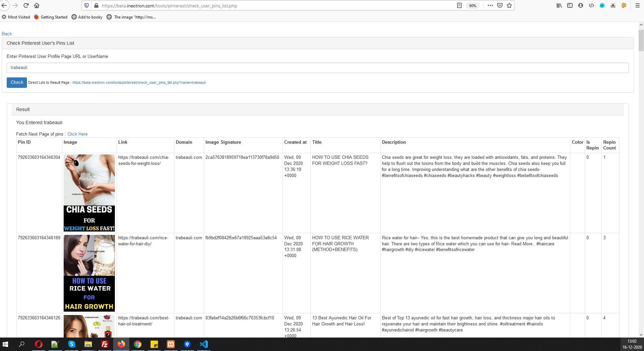Click the page vertical scrollbar thumb

click(641, 40)
